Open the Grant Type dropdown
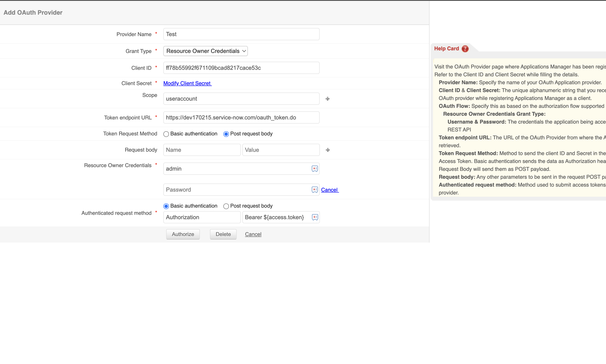 click(x=205, y=51)
